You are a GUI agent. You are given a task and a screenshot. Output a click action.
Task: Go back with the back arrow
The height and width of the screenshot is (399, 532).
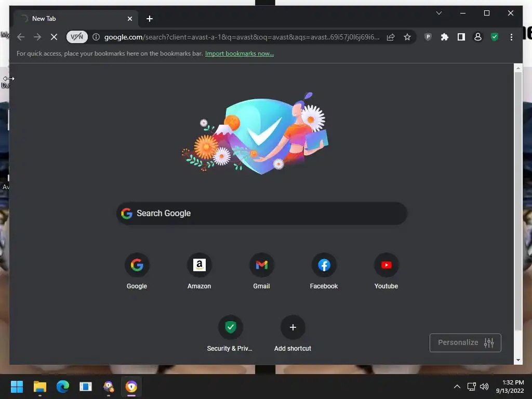pyautogui.click(x=21, y=37)
